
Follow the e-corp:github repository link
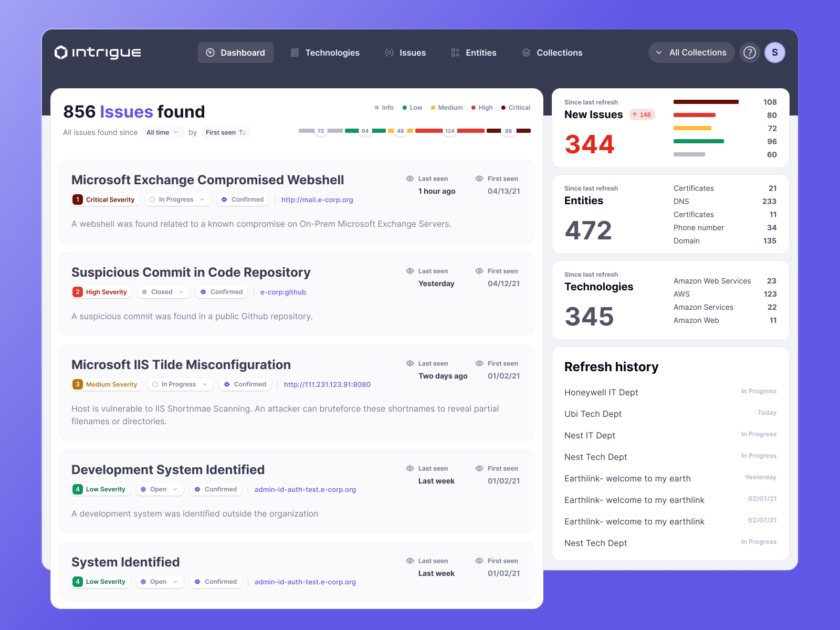click(x=283, y=292)
